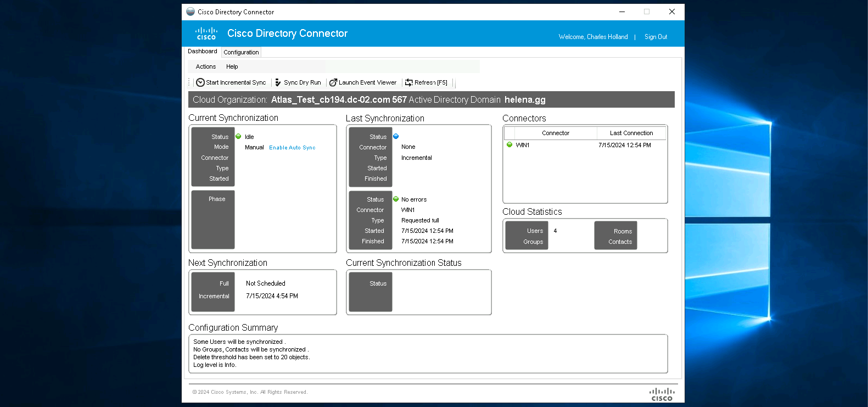The height and width of the screenshot is (407, 868).
Task: Click the Cisco logo in header
Action: [x=206, y=34]
